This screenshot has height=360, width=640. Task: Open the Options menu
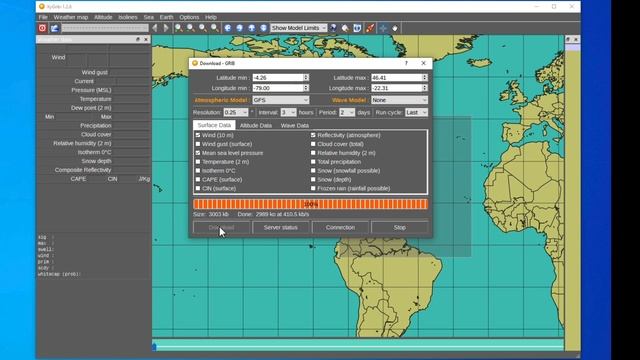pyautogui.click(x=189, y=17)
